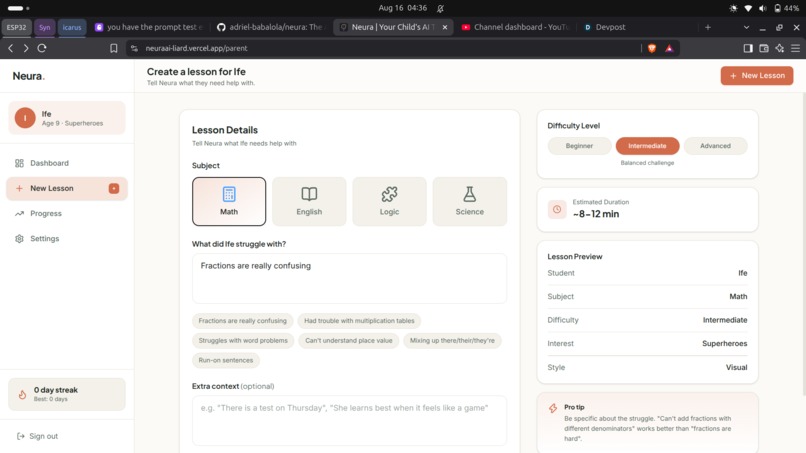806x453 pixels.
Task: Reload the page
Action: point(42,48)
